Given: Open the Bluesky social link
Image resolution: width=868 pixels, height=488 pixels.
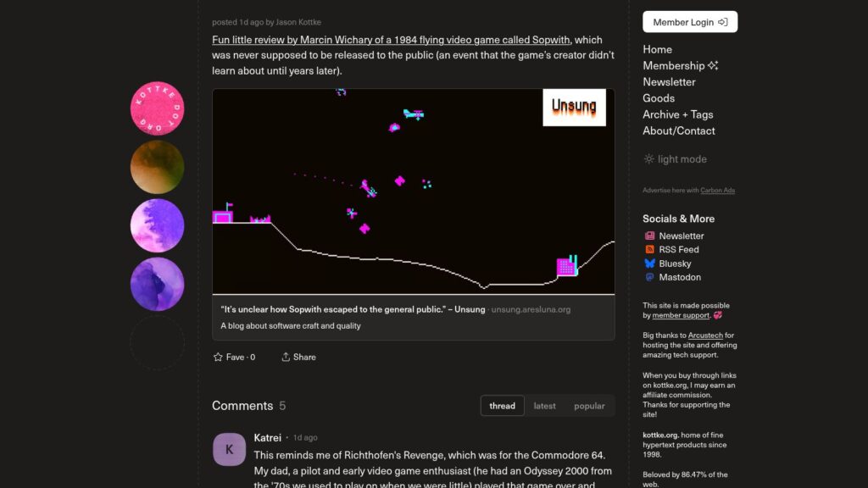Looking at the screenshot, I should pyautogui.click(x=675, y=263).
